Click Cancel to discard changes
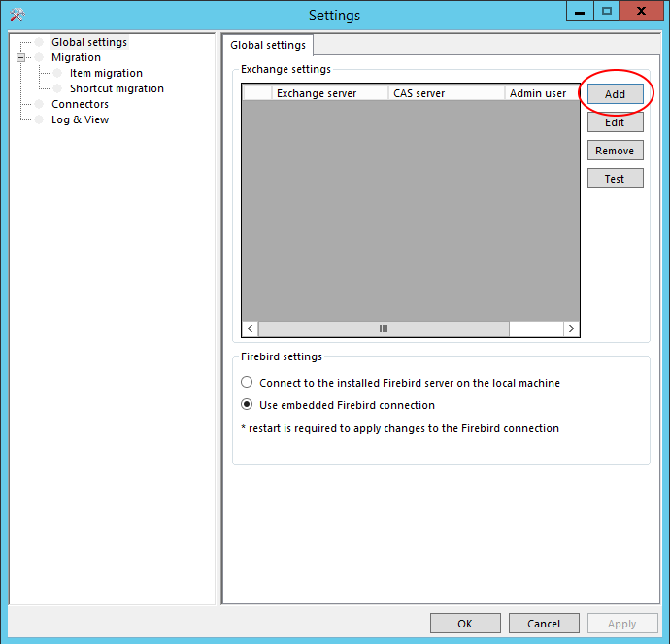The width and height of the screenshot is (670, 644). coord(544,624)
